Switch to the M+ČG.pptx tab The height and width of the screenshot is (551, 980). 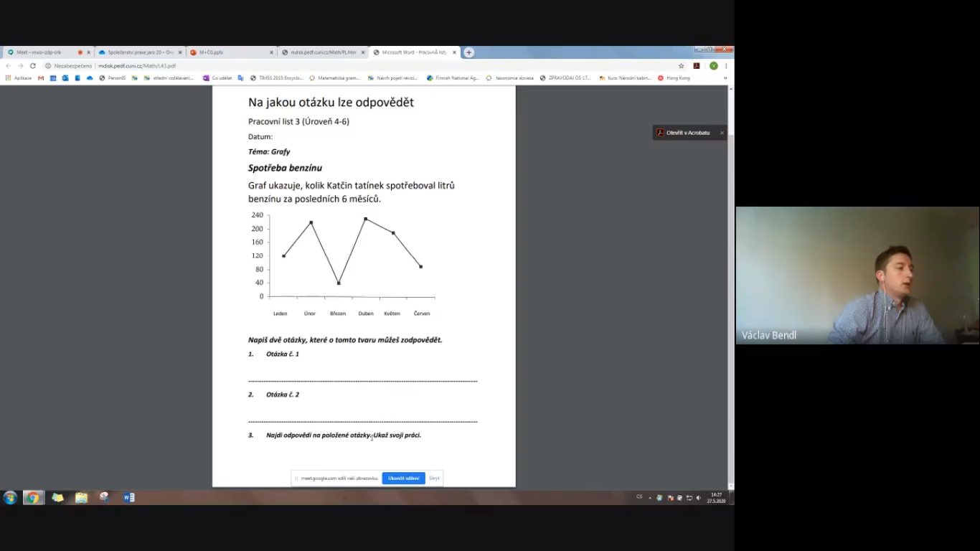[x=226, y=52]
